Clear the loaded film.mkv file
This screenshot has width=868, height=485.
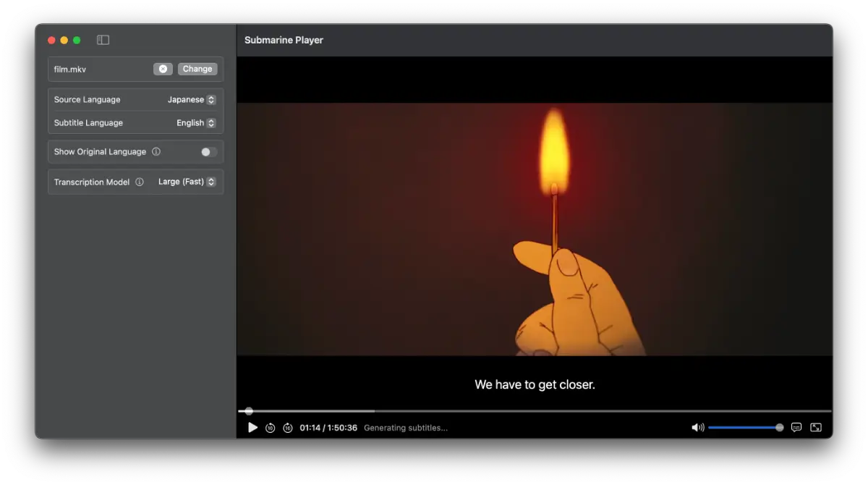(x=163, y=69)
